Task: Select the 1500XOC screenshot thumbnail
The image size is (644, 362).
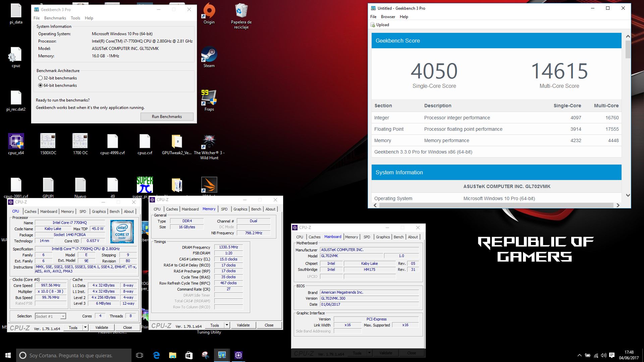Action: (48, 144)
